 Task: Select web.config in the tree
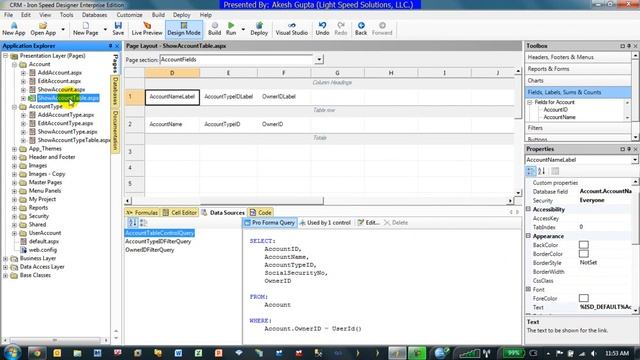pyautogui.click(x=43, y=250)
